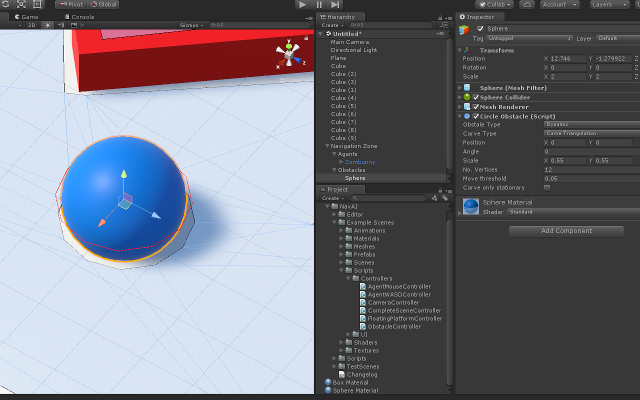Select Main Camera in Hierarchy
This screenshot has height=400, width=640.
pos(350,42)
